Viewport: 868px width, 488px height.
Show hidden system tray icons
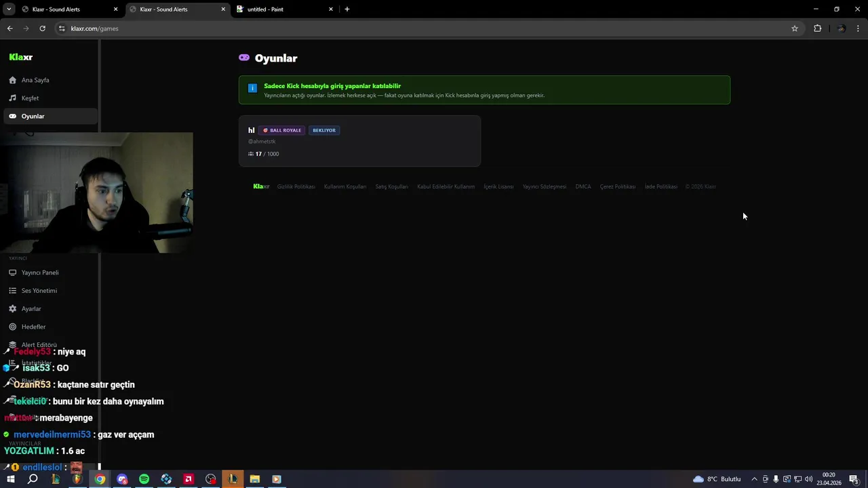click(754, 479)
